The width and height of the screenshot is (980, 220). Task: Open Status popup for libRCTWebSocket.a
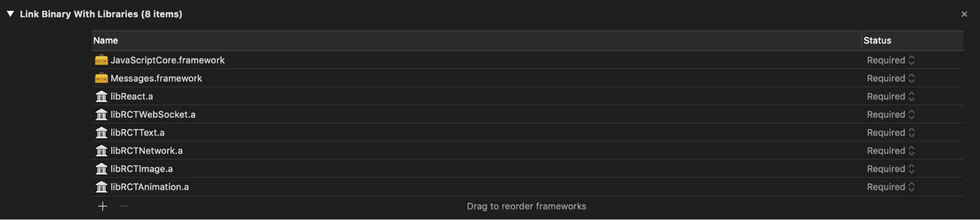pos(891,114)
